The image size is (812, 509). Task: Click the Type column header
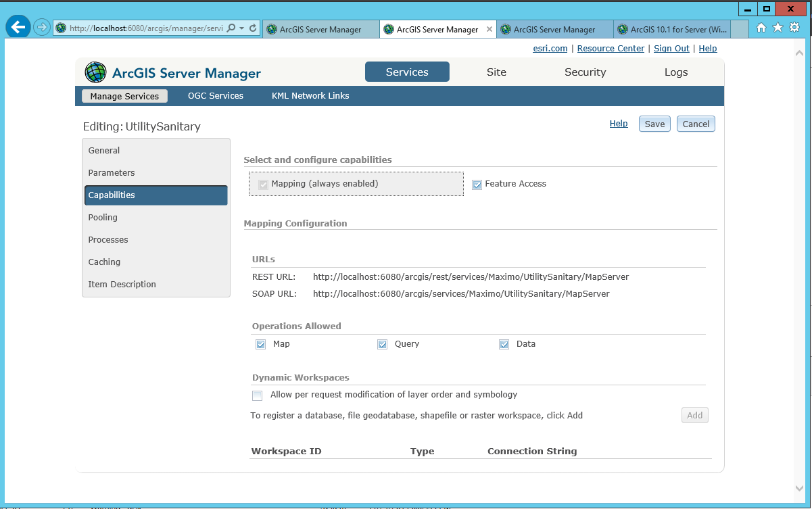(x=423, y=452)
